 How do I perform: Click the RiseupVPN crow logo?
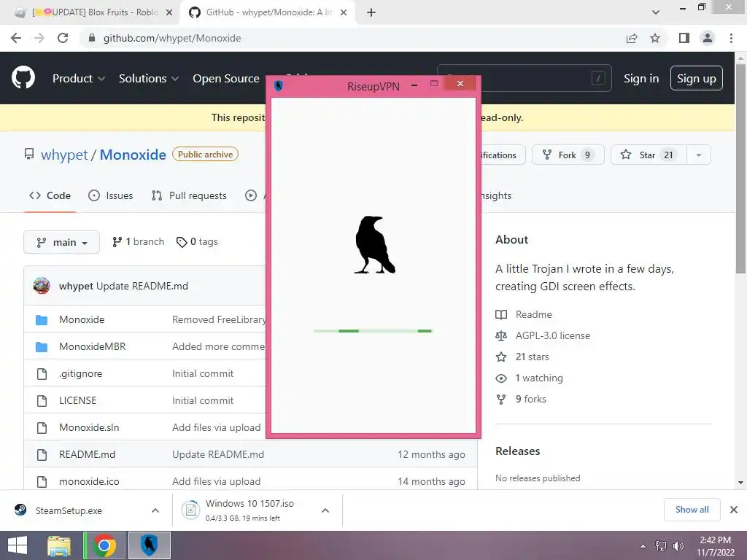pyautogui.click(x=374, y=245)
